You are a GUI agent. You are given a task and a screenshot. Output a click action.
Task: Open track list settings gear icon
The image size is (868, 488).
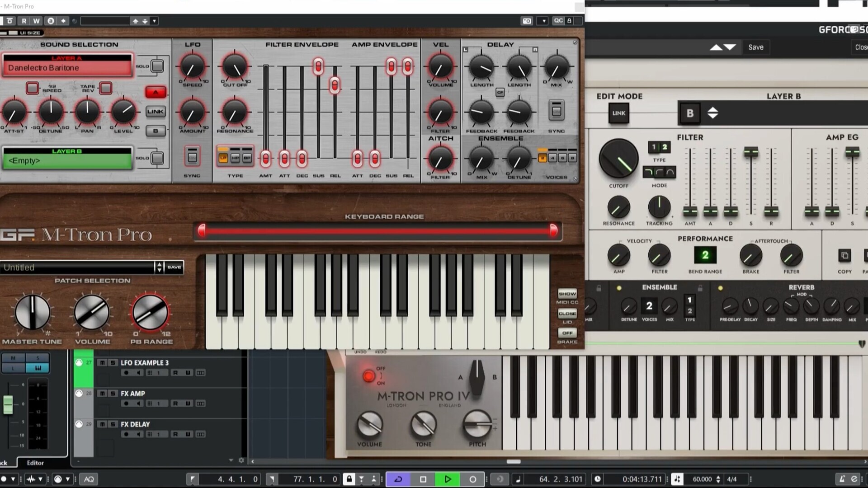point(241,460)
